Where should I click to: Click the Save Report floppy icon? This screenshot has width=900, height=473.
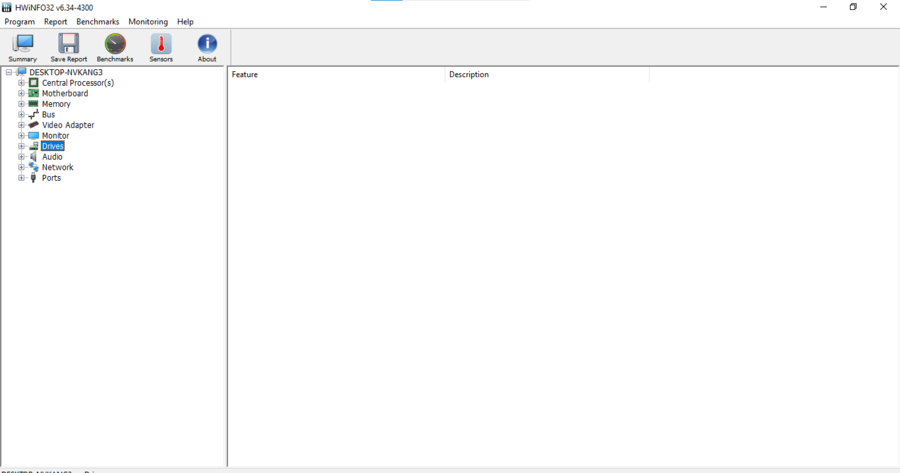point(69,44)
